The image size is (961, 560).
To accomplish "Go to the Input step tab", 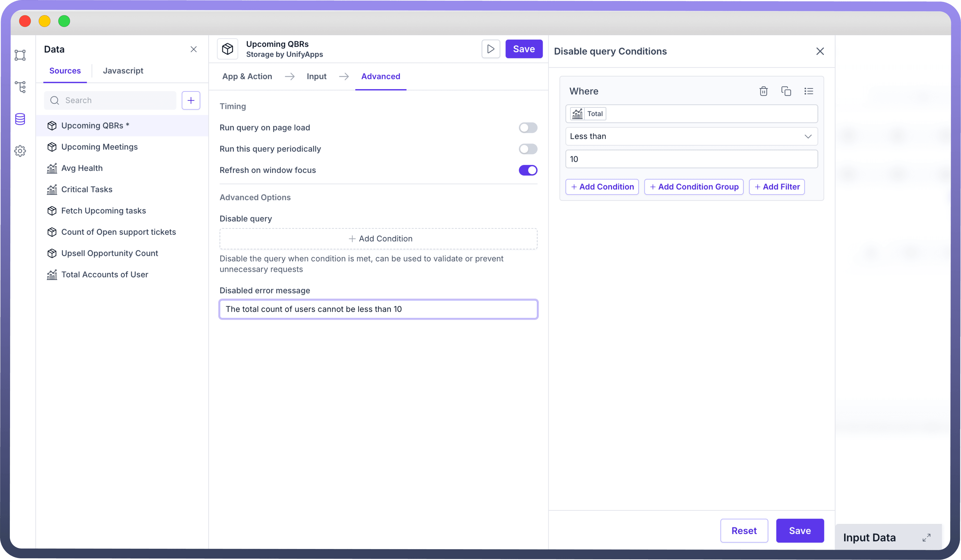I will click(x=316, y=77).
